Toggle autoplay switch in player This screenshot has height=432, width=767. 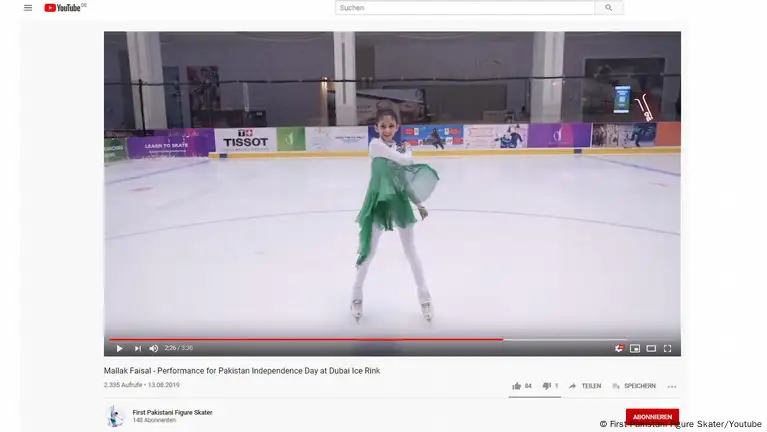(x=619, y=348)
